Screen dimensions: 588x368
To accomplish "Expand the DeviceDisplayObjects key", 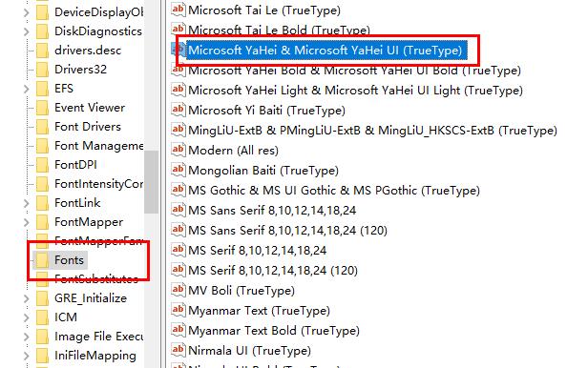I will [27, 12].
